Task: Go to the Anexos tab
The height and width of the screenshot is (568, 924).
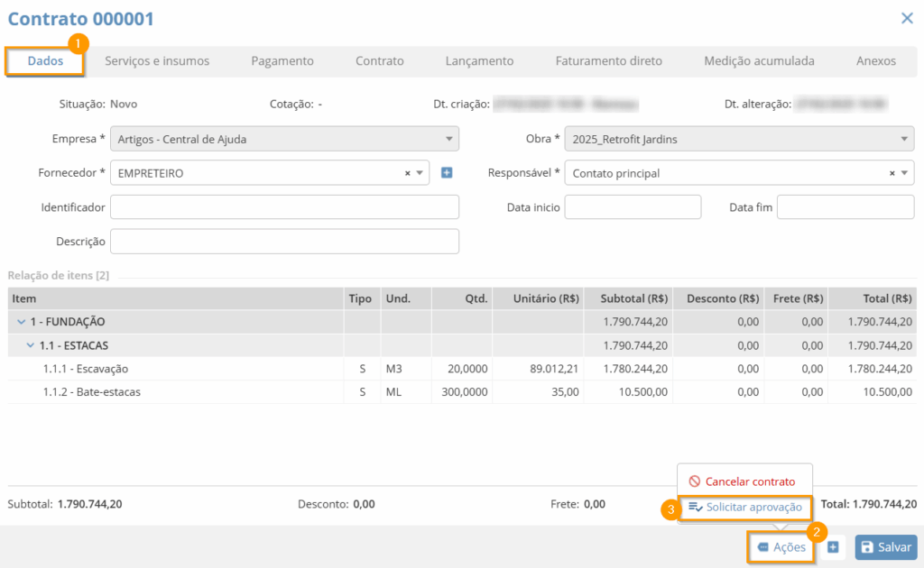Action: (x=875, y=61)
